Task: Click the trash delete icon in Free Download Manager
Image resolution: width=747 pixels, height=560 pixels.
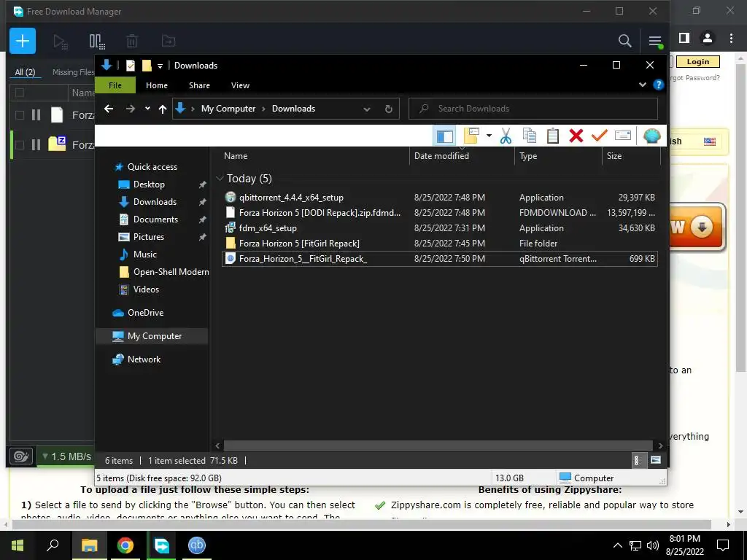Action: click(x=132, y=42)
